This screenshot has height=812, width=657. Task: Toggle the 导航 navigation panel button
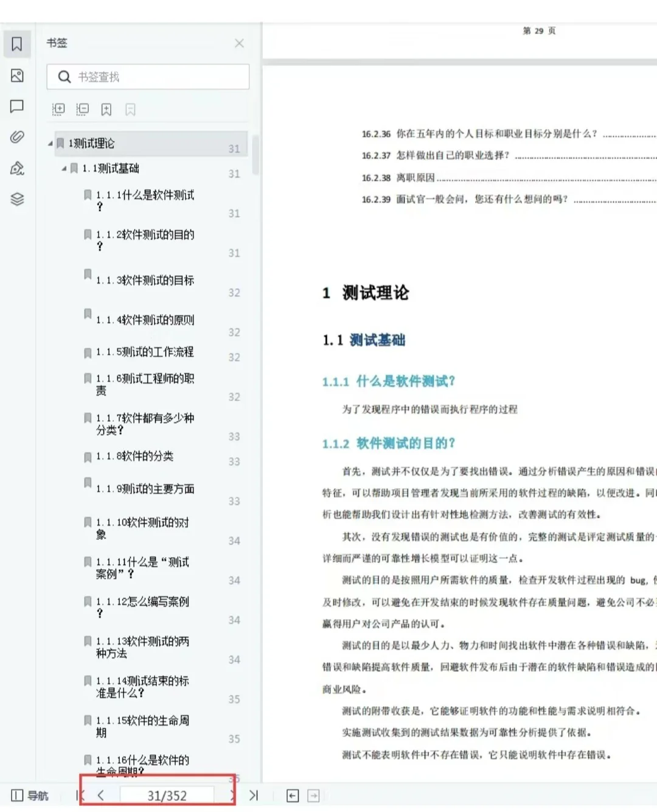(29, 796)
